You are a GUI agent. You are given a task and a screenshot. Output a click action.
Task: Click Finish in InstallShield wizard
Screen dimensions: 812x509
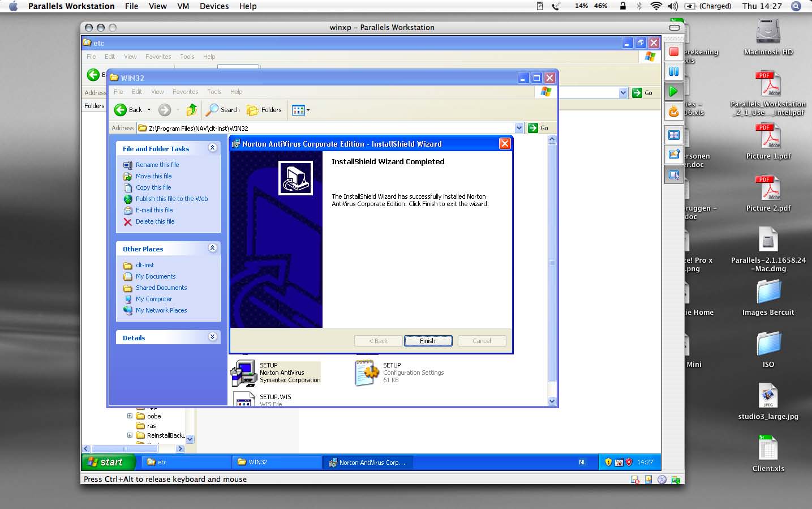[428, 341]
